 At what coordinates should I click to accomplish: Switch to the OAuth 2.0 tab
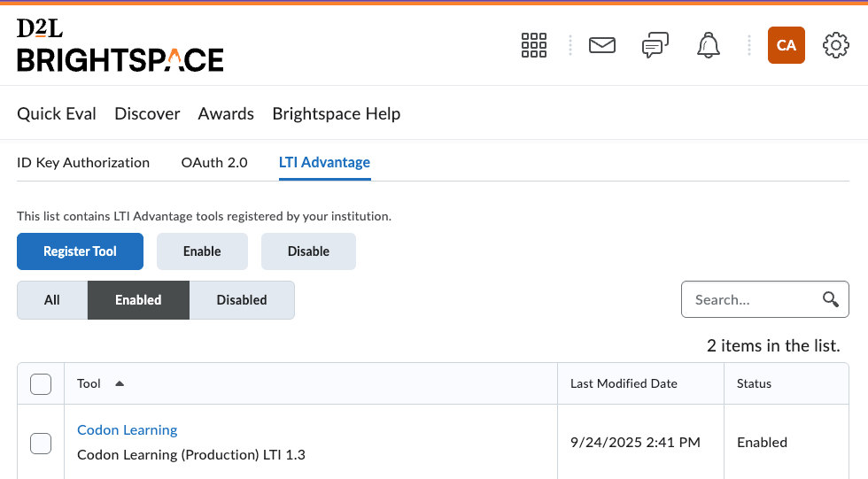coord(214,163)
